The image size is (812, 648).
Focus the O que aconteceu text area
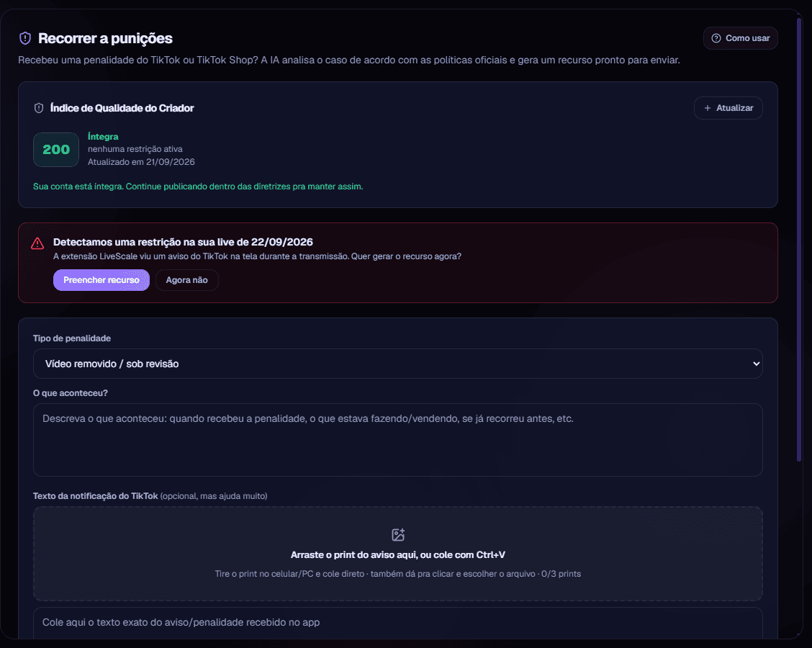coord(397,440)
